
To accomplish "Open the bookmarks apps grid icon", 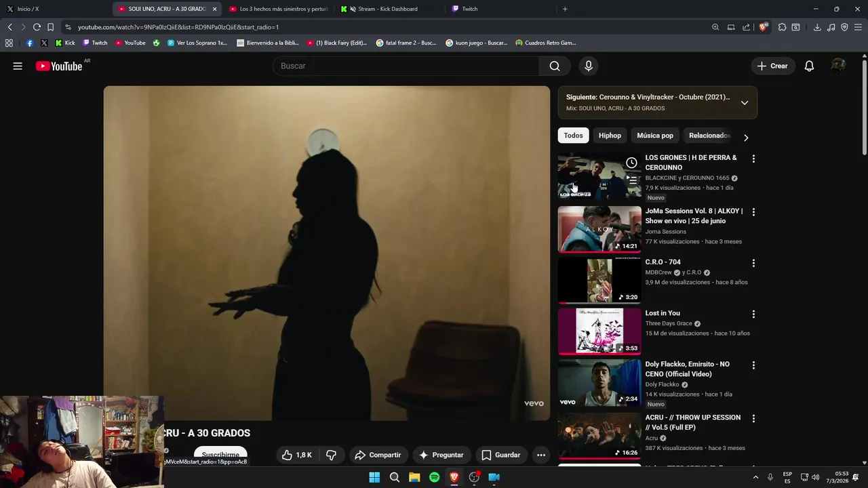I will pos(9,43).
